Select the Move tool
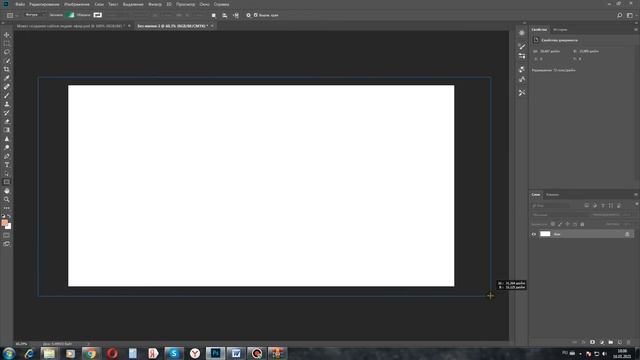 (7, 35)
